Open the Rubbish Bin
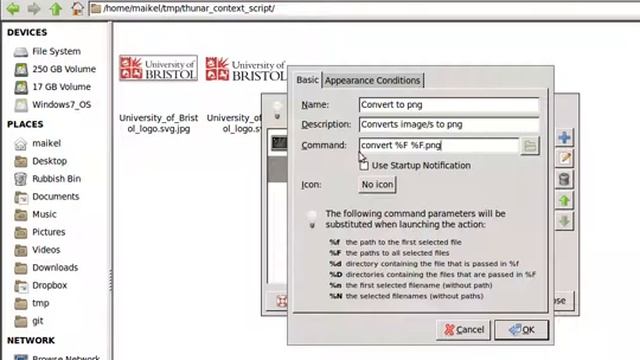The width and height of the screenshot is (640, 360). click(56, 179)
